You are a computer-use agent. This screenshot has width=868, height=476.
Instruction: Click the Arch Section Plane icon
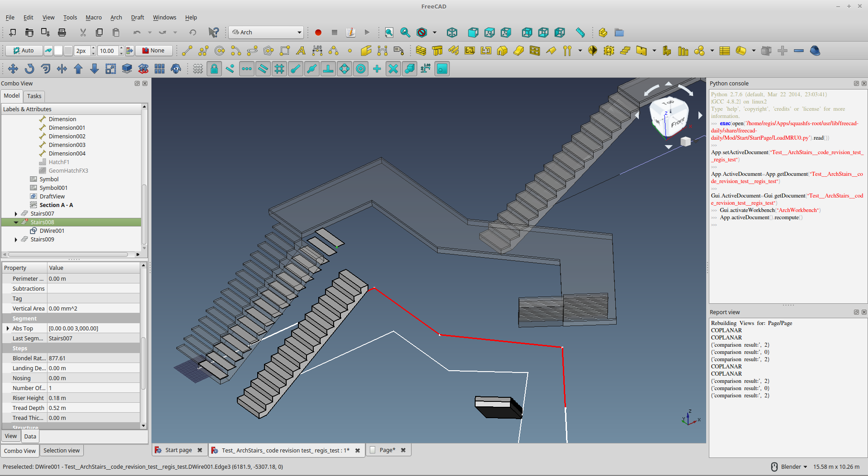pyautogui.click(x=593, y=51)
